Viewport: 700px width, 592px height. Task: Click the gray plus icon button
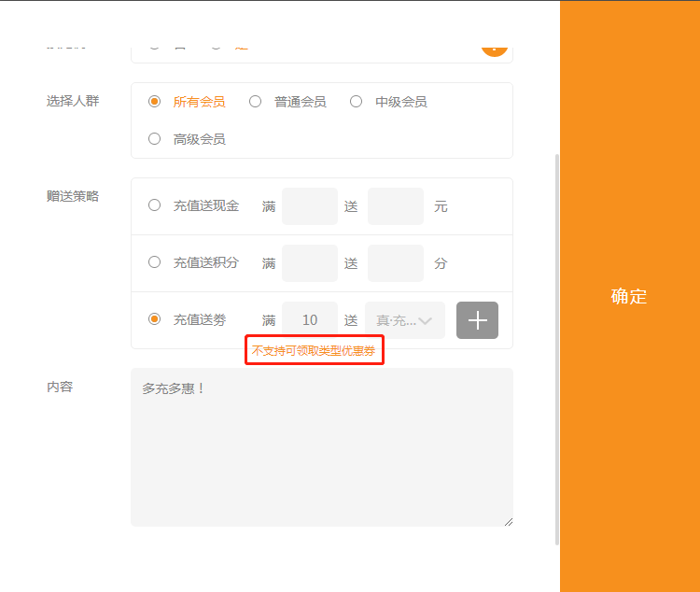pyautogui.click(x=477, y=320)
